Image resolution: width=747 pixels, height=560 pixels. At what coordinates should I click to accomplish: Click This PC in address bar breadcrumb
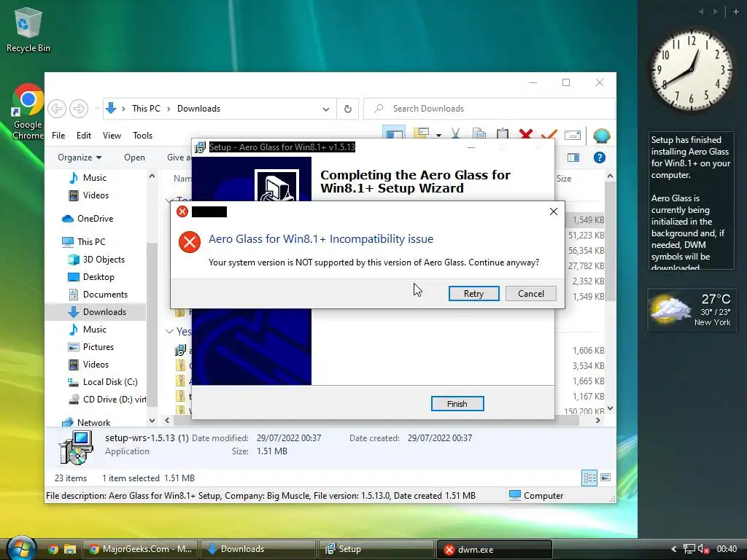tap(146, 109)
